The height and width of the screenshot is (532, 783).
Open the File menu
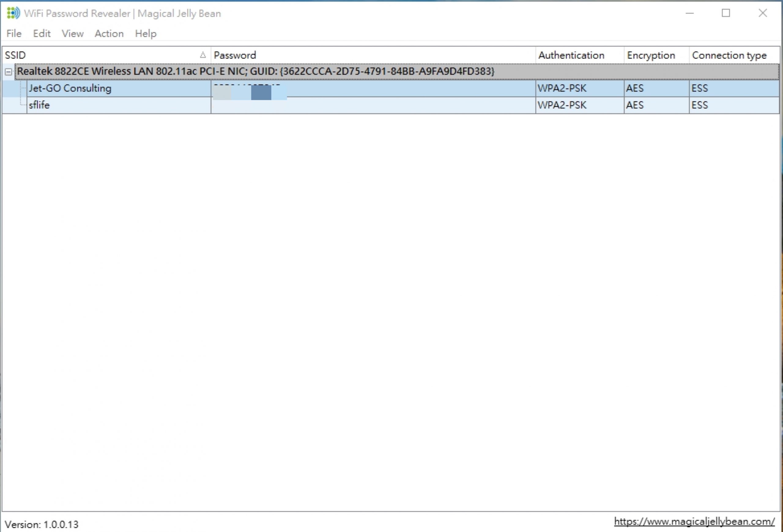(x=14, y=34)
